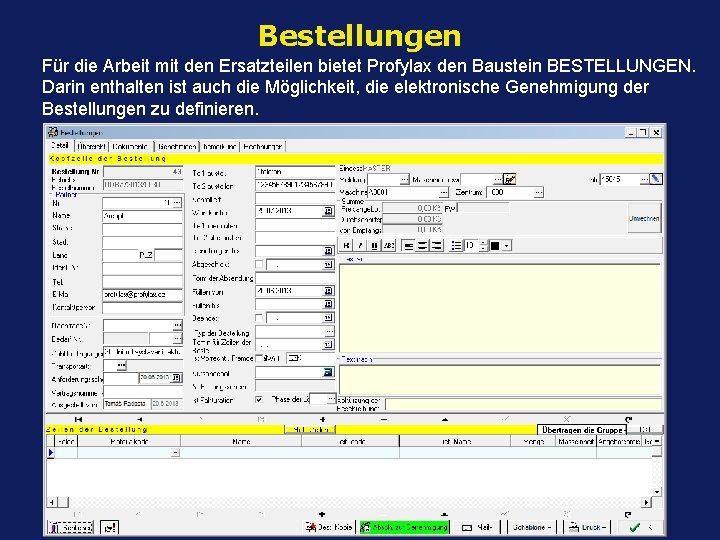Image resolution: width=720 pixels, height=540 pixels.
Task: Toggle strikethrough ABC formatting button
Action: point(389,246)
